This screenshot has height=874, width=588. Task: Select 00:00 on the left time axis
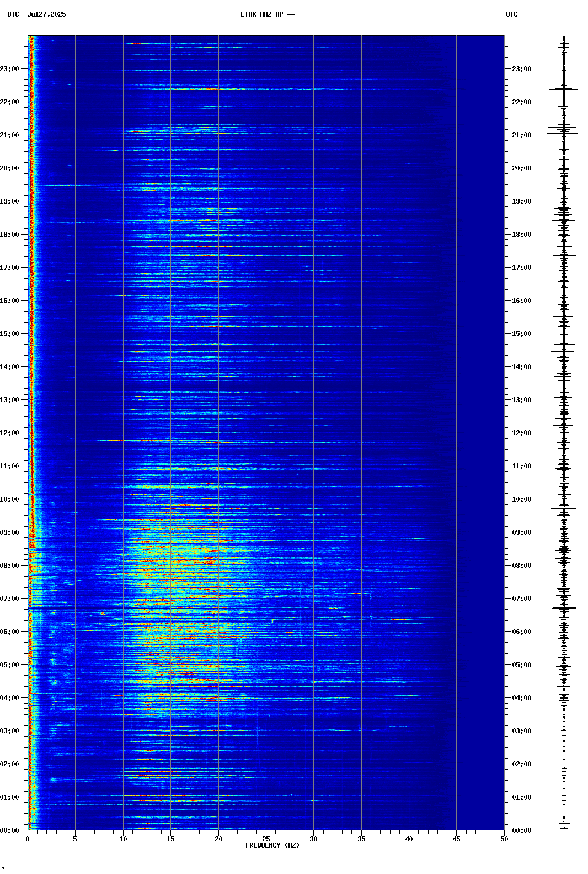(x=9, y=830)
